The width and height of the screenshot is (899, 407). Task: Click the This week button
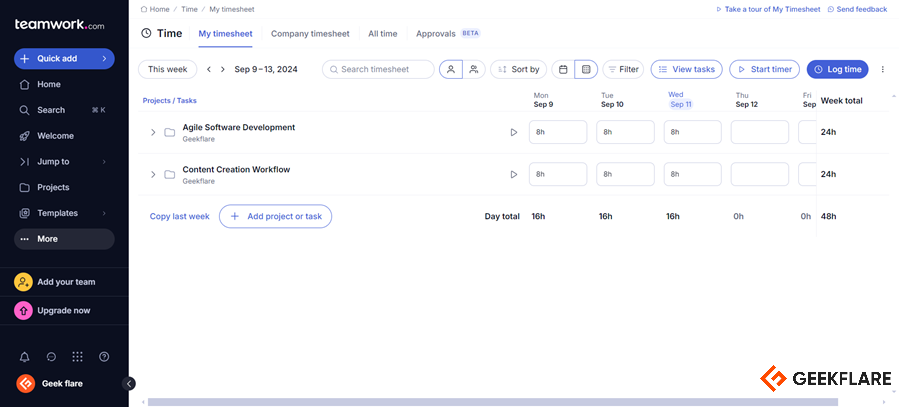click(x=167, y=69)
